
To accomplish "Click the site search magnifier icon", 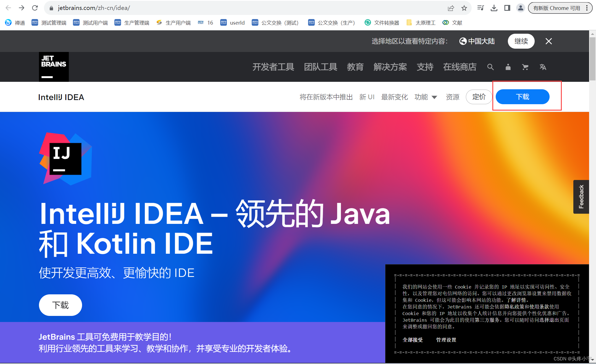I will 490,67.
